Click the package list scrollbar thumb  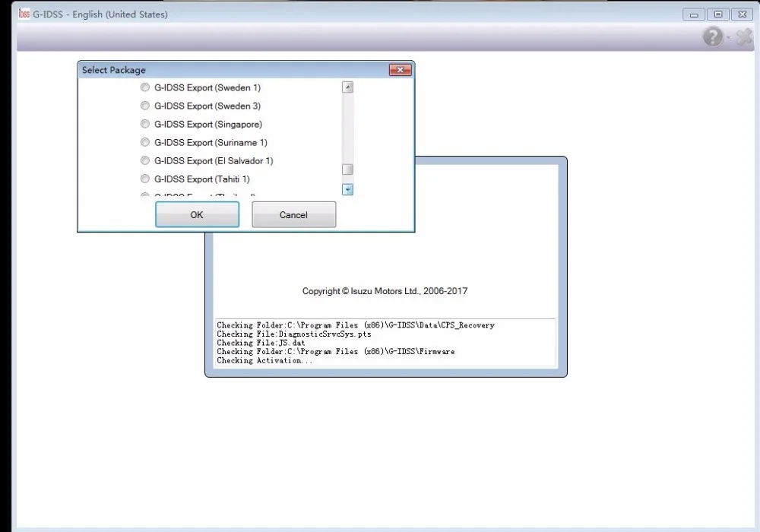click(347, 169)
